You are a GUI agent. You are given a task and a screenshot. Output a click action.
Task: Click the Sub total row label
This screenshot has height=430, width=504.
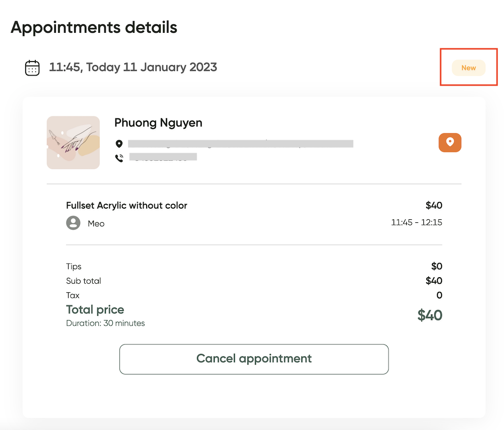click(x=84, y=281)
